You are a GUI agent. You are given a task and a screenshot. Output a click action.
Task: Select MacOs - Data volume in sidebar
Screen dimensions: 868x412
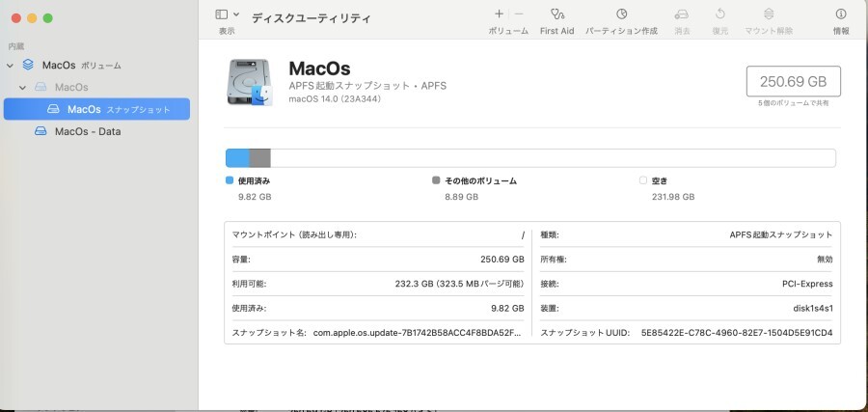tap(96, 131)
